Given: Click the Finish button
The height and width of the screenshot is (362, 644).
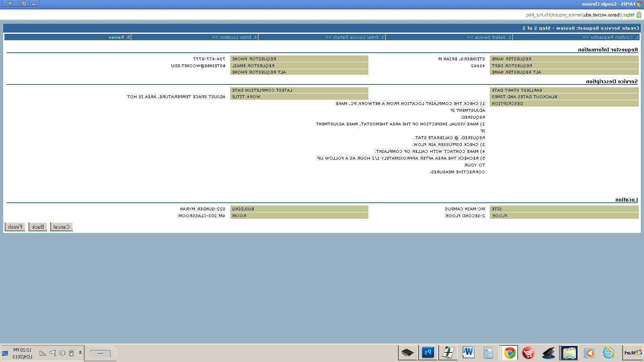Looking at the screenshot, I should click(x=15, y=227).
